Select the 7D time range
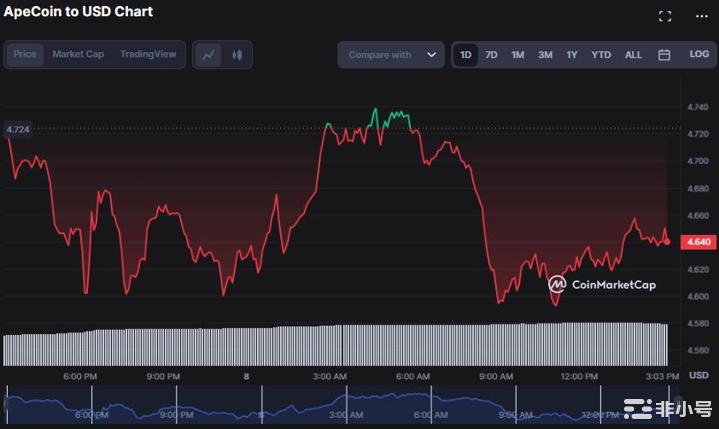The height and width of the screenshot is (429, 719). [x=491, y=55]
